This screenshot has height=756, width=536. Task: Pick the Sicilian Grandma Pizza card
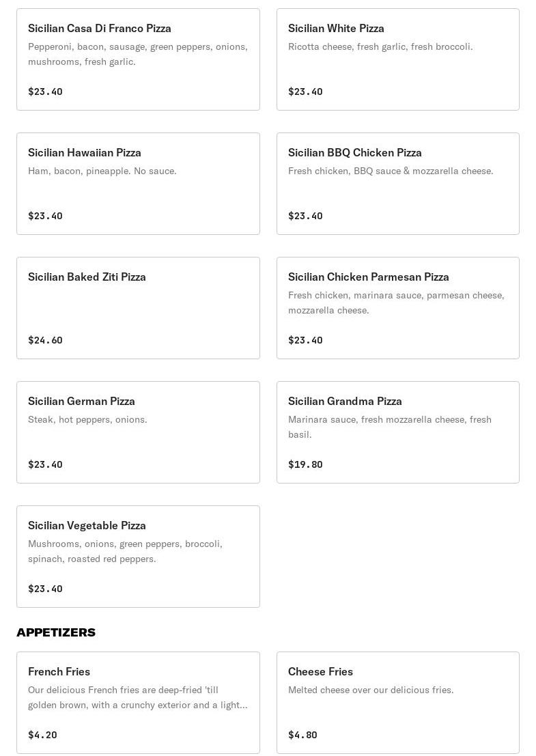pos(397,432)
